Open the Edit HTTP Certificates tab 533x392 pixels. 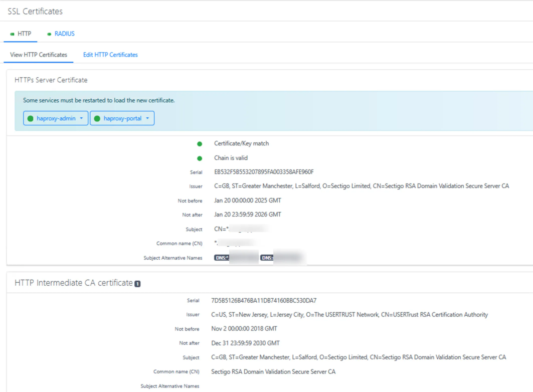point(110,55)
